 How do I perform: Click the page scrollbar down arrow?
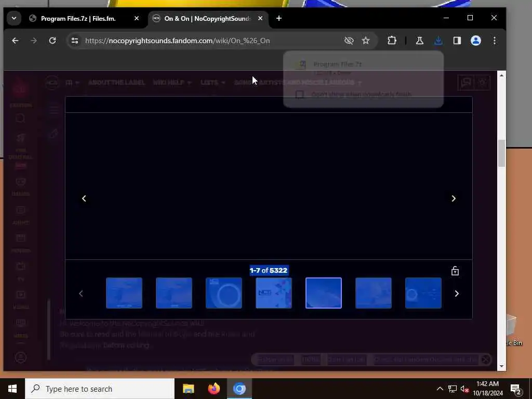pyautogui.click(x=501, y=366)
